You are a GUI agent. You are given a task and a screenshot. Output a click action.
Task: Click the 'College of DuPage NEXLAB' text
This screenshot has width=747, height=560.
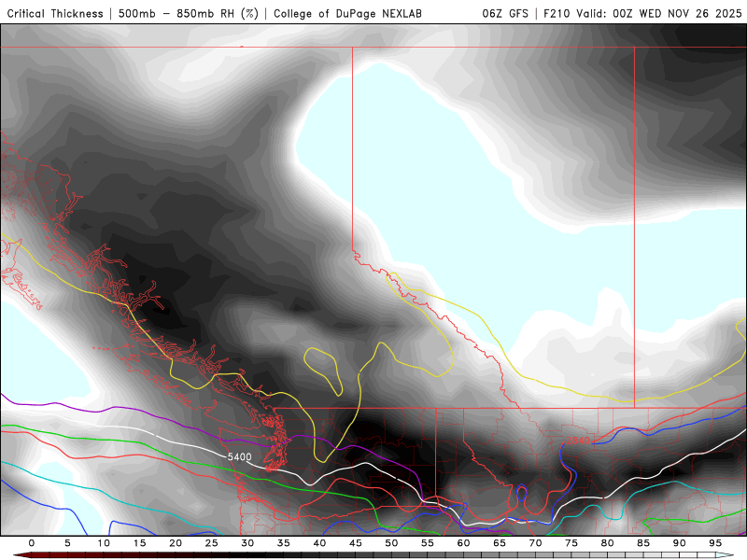347,13
